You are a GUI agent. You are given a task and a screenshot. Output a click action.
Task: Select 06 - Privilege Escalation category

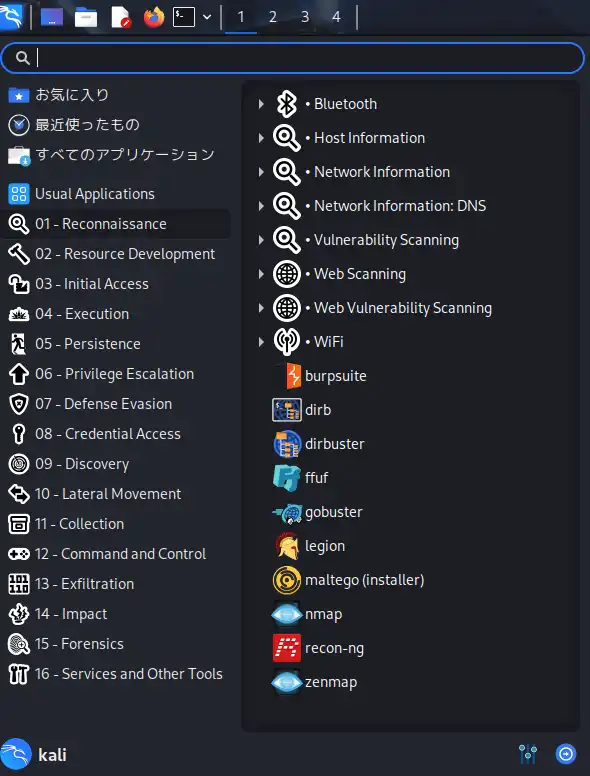coord(115,374)
